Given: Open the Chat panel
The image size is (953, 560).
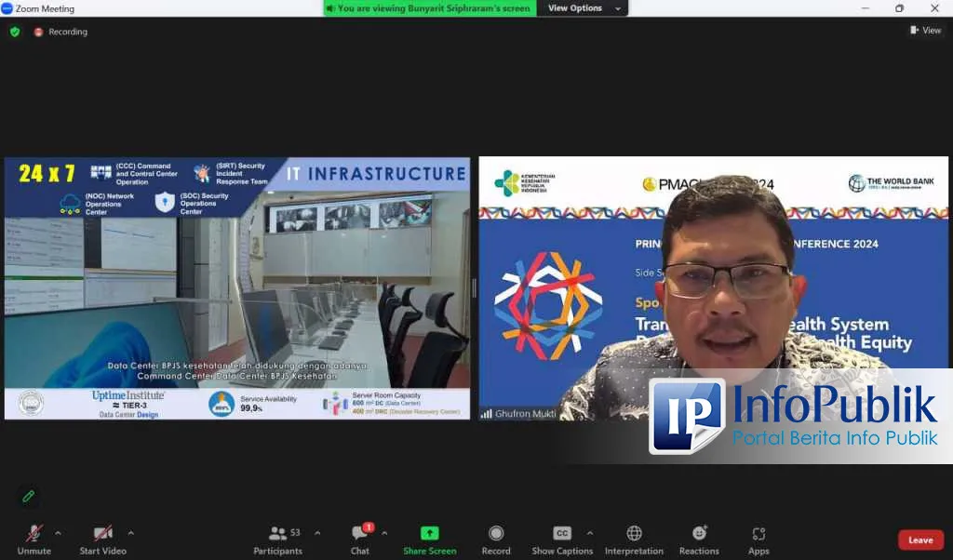Looking at the screenshot, I should coord(360,540).
